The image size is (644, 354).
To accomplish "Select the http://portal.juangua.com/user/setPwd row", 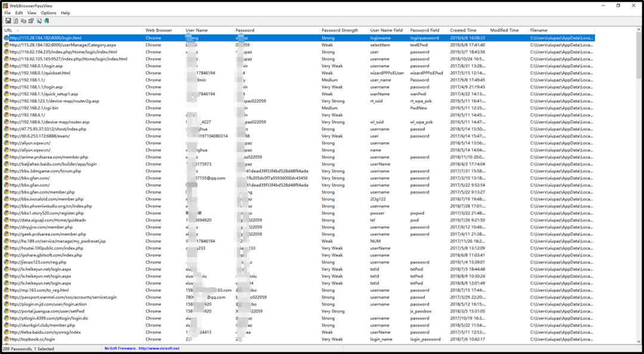I will point(299,311).
